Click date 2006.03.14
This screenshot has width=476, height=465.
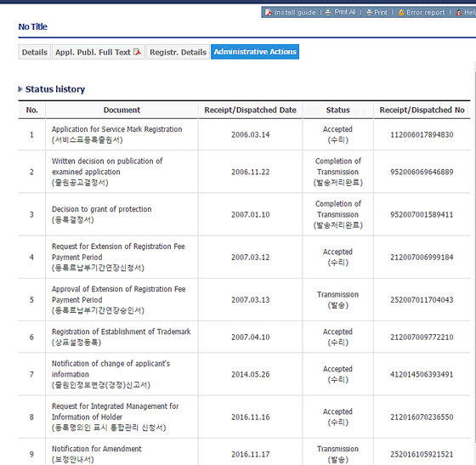(251, 135)
